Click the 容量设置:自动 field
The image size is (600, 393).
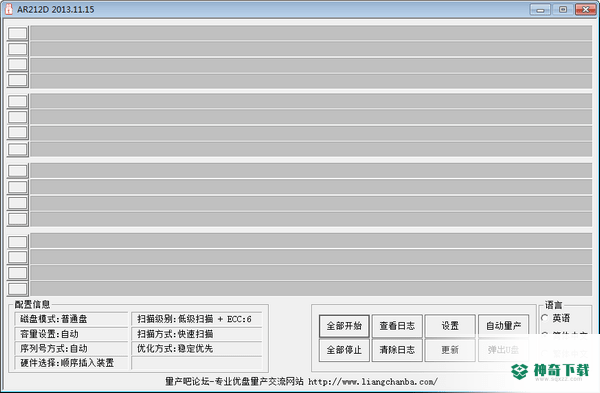71,334
